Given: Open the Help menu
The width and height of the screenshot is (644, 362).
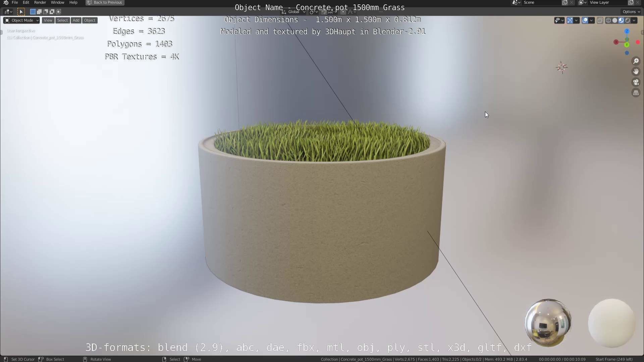Looking at the screenshot, I should [x=73, y=2].
